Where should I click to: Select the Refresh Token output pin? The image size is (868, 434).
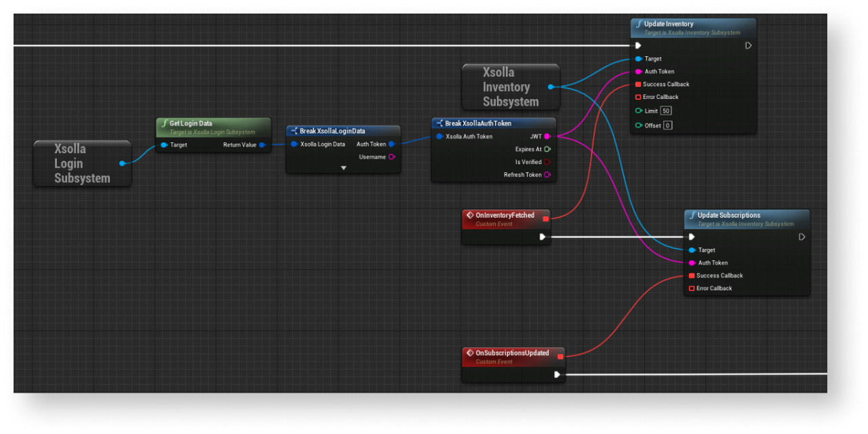click(x=547, y=175)
